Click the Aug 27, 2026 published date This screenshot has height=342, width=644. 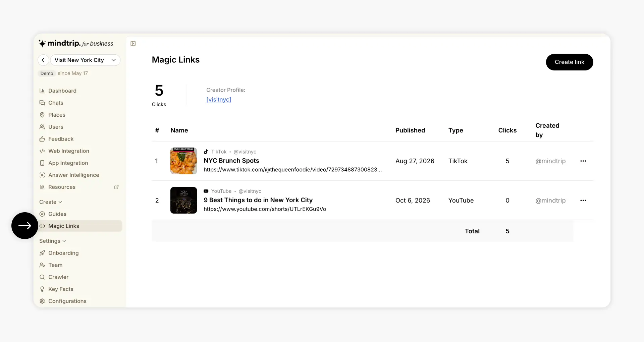tap(415, 161)
